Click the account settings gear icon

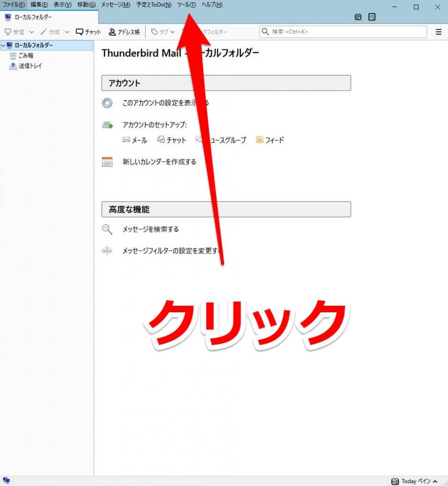[107, 103]
